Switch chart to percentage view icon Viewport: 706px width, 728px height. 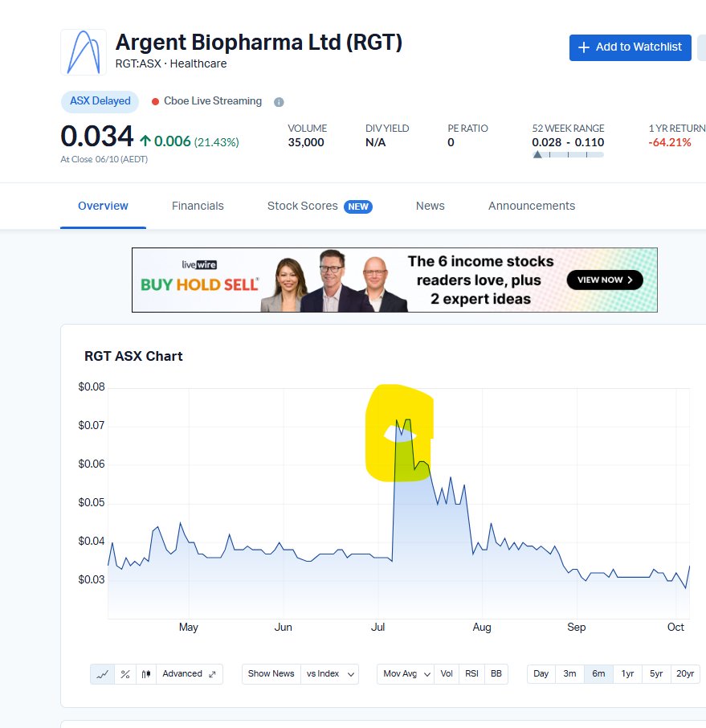click(x=124, y=674)
